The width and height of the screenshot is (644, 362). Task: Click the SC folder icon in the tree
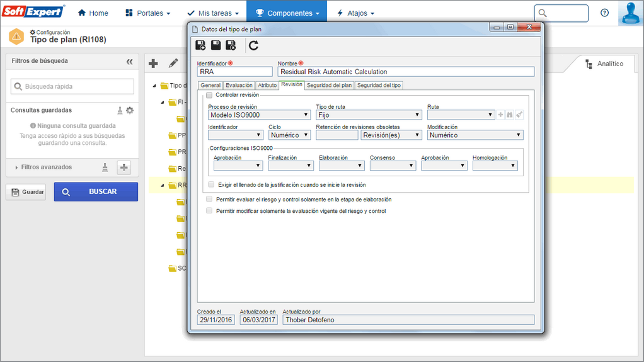pos(173,268)
